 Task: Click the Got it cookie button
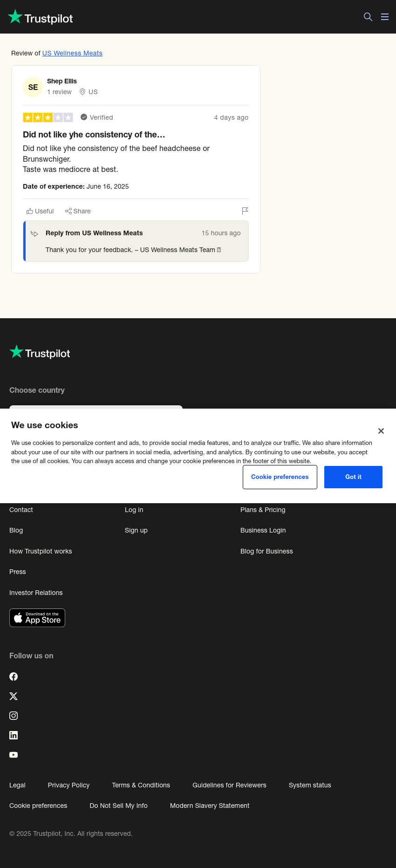pos(353,477)
